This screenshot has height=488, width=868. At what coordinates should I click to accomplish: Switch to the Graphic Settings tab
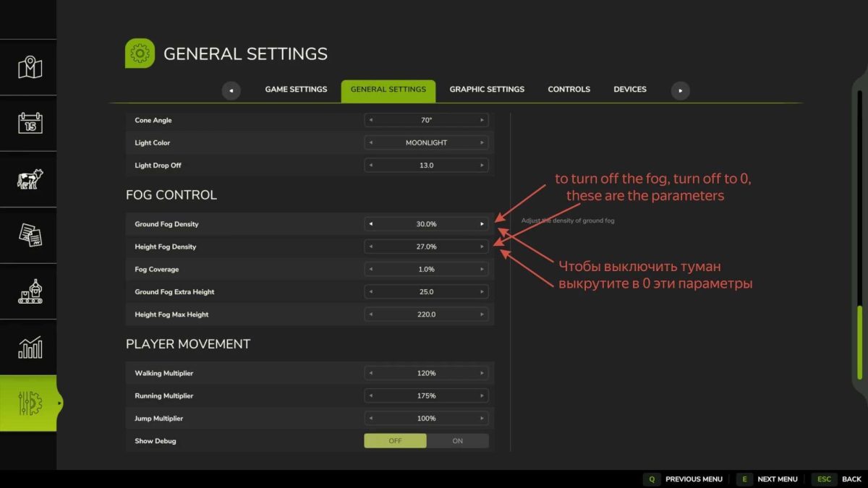click(487, 89)
